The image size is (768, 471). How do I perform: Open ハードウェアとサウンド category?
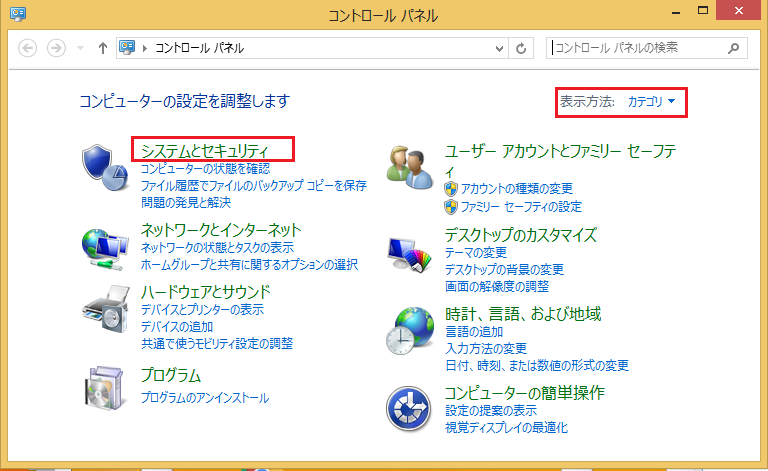click(x=206, y=292)
